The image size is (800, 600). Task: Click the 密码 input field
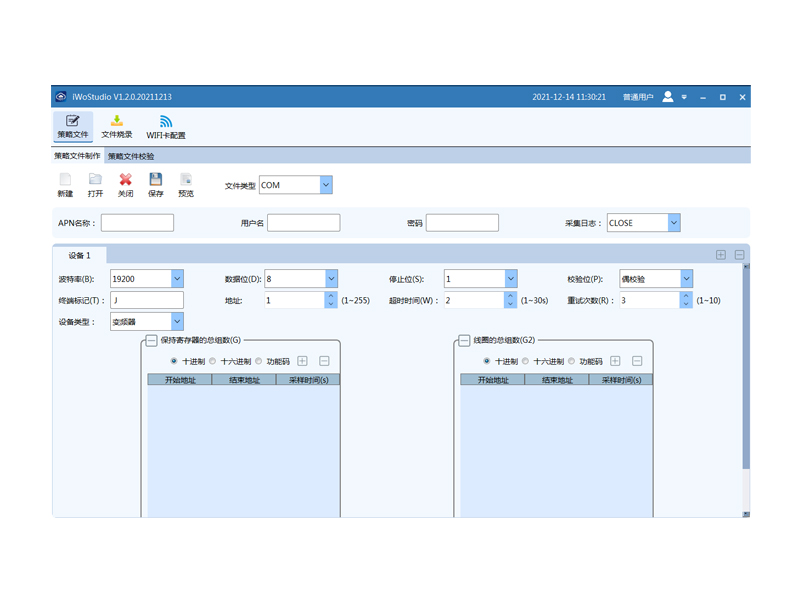462,222
